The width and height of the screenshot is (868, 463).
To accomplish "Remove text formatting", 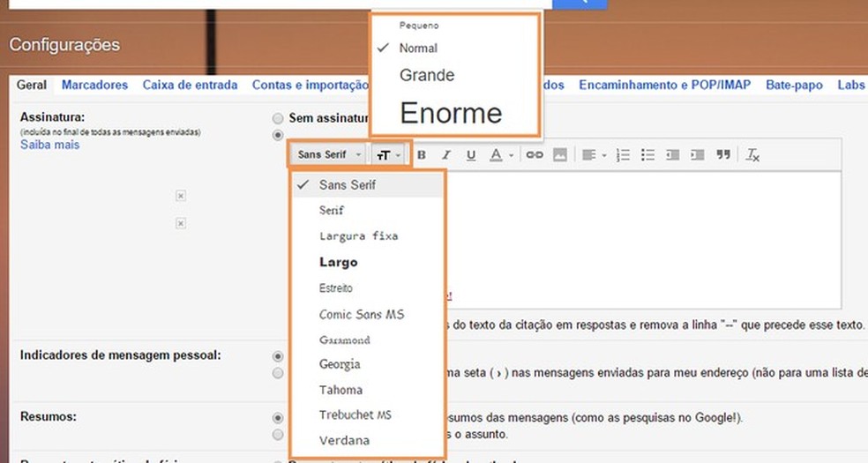I will [x=752, y=155].
